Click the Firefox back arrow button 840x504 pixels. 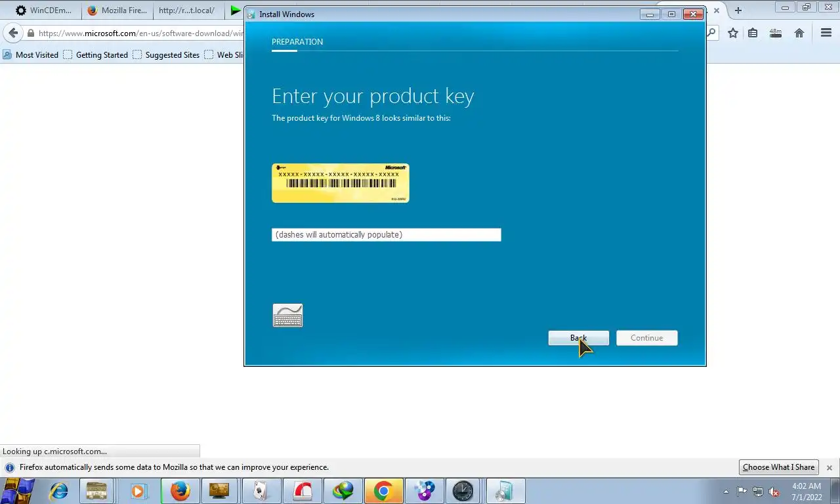click(13, 33)
